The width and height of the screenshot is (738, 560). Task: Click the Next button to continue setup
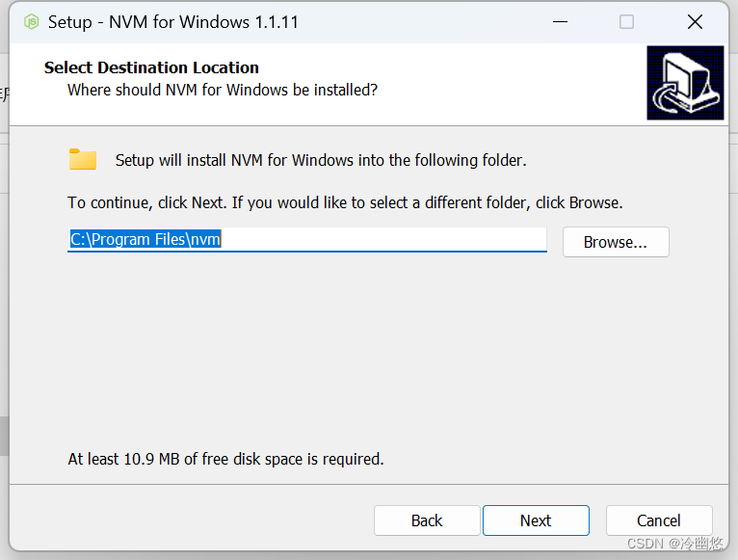536,520
